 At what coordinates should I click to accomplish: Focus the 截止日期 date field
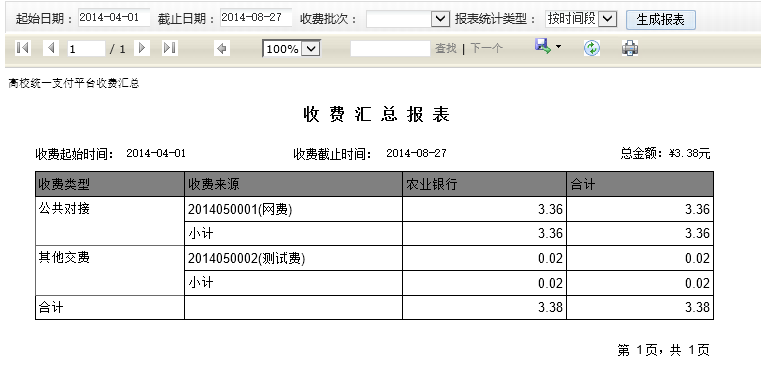coord(256,17)
